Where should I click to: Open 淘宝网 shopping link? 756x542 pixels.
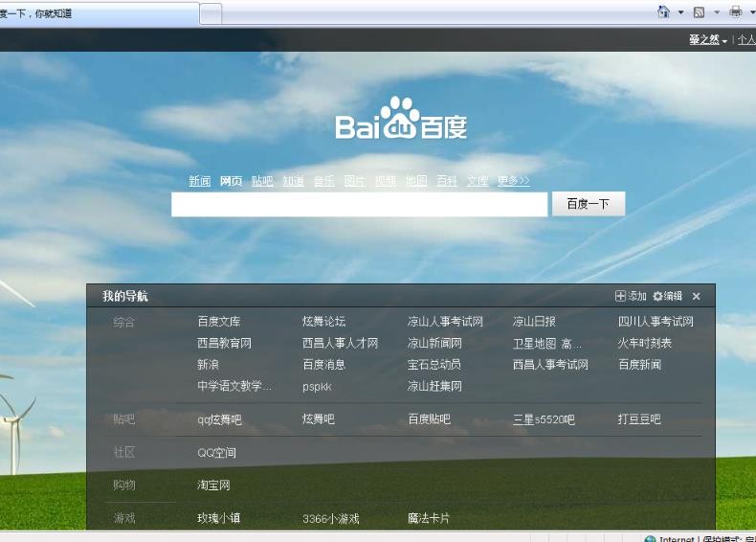[213, 486]
